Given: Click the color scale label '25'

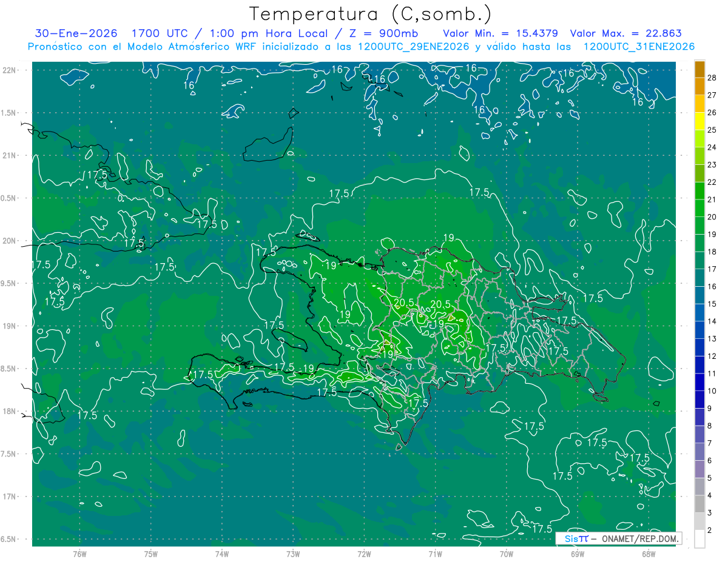Looking at the screenshot, I should point(712,130).
